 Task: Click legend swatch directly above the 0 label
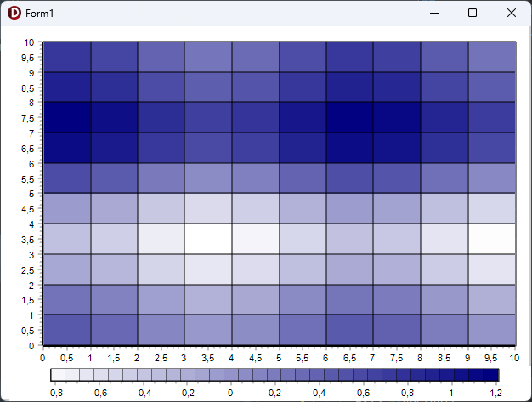(x=231, y=375)
